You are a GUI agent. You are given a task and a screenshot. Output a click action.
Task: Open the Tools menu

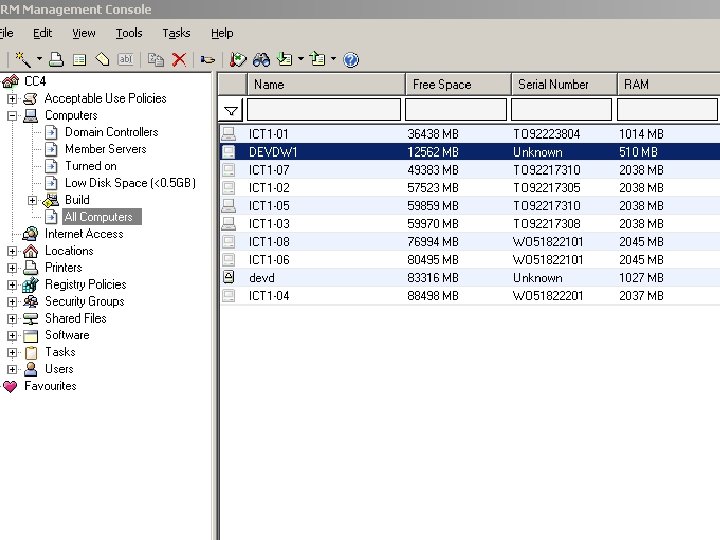click(x=128, y=33)
